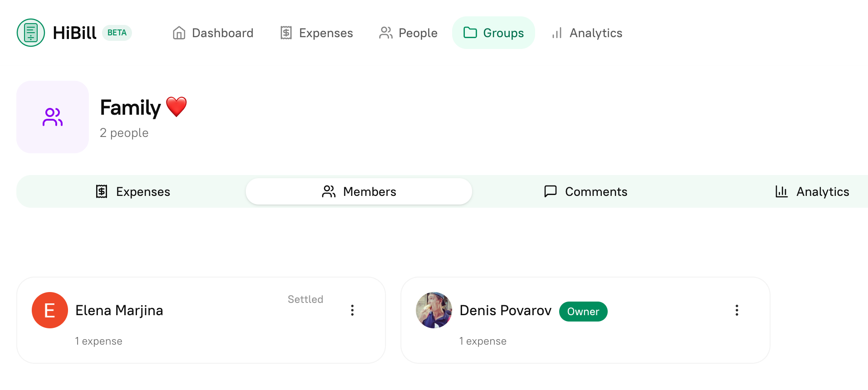Click the Owner badge on Denis Povarov
Viewport: 868px width, 390px height.
[583, 312]
